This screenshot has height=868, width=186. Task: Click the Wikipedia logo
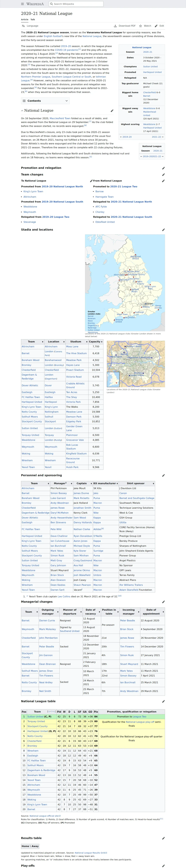35,4
